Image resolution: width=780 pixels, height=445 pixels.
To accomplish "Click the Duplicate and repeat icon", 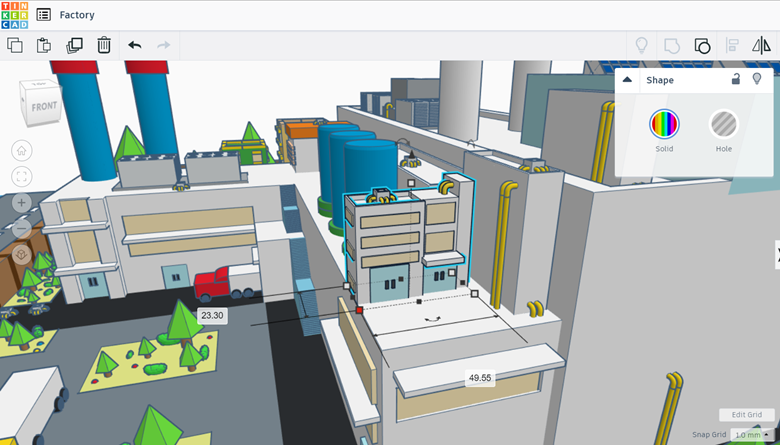I will click(x=74, y=45).
